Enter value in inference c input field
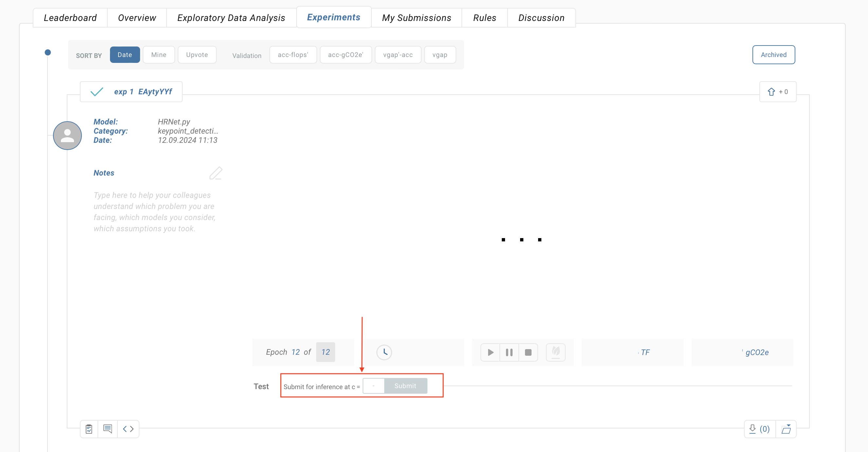The width and height of the screenshot is (868, 452). pyautogui.click(x=372, y=386)
